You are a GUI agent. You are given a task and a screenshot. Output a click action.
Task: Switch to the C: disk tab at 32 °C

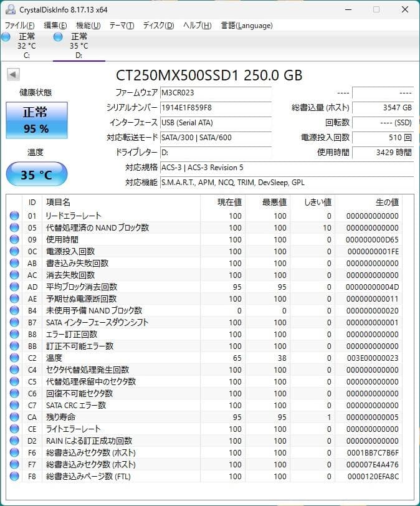(x=26, y=45)
